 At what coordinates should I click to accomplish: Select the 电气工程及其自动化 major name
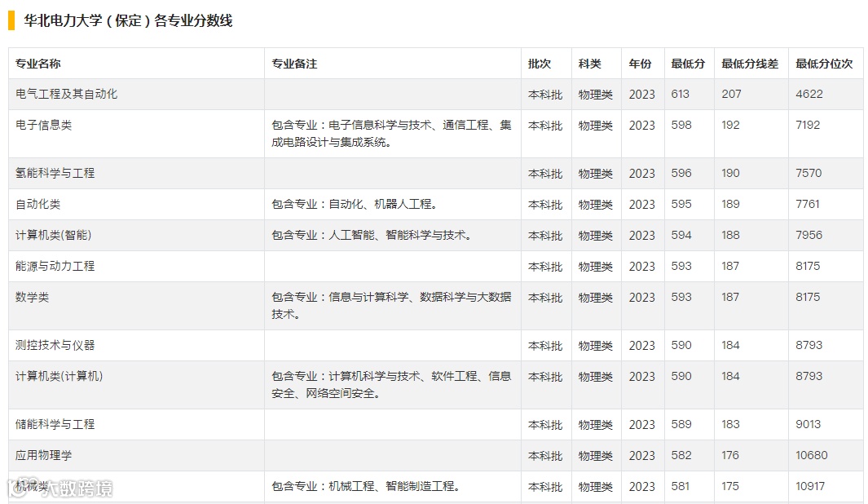(x=67, y=94)
